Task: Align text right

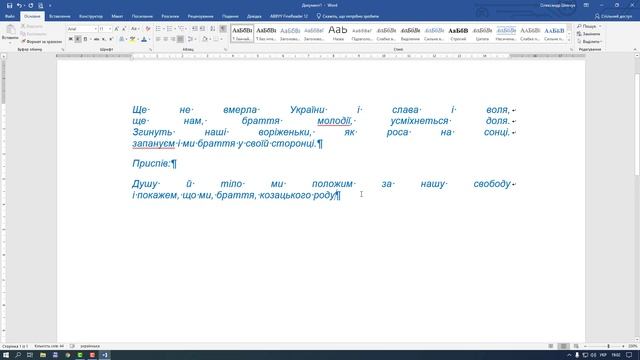Action: tap(173, 39)
